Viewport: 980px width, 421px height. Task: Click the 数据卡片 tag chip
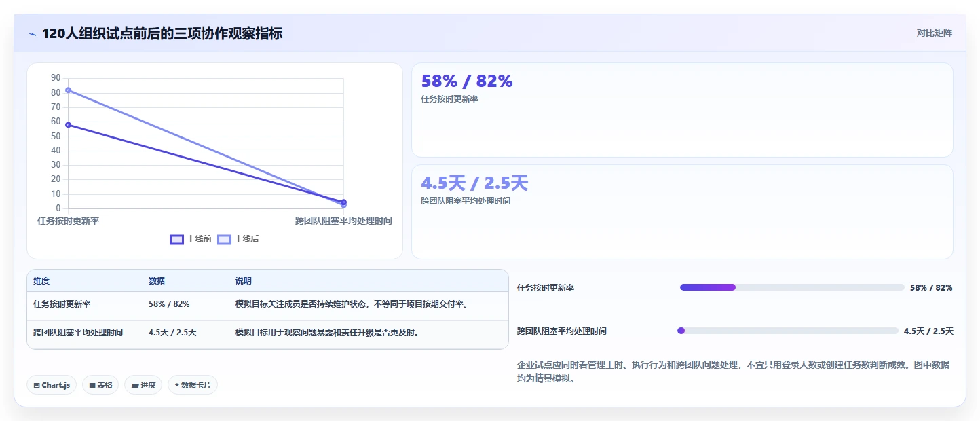tap(193, 385)
